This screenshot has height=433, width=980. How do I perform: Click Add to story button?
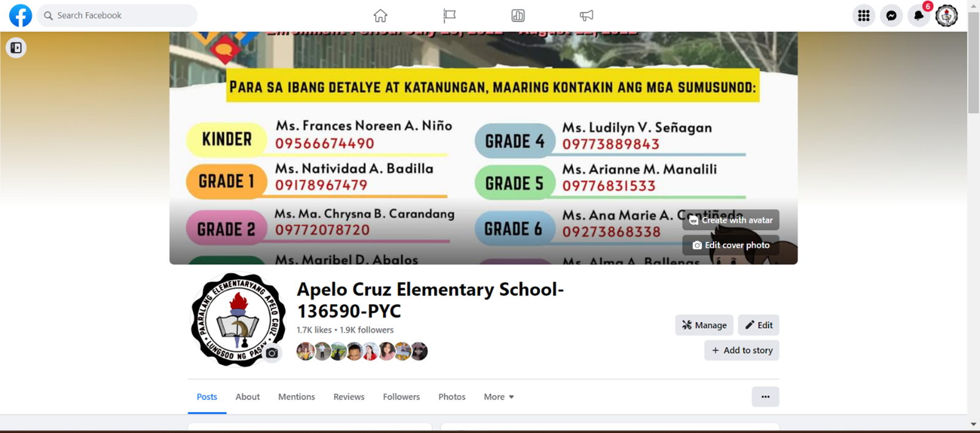coord(742,350)
